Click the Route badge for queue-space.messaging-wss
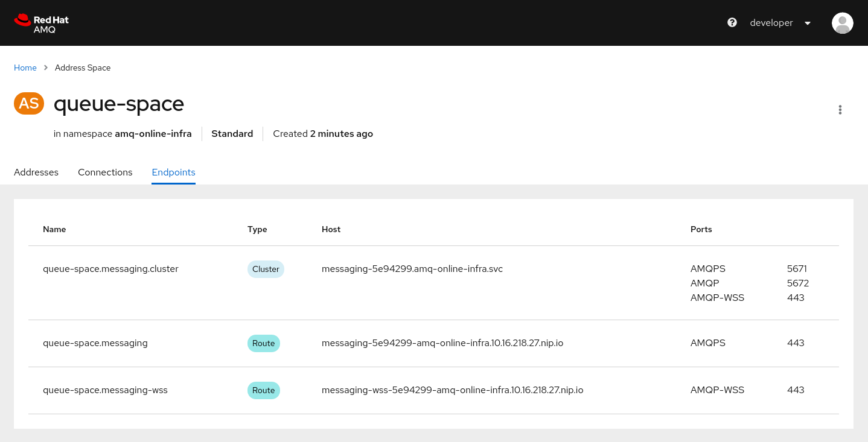 coord(264,390)
